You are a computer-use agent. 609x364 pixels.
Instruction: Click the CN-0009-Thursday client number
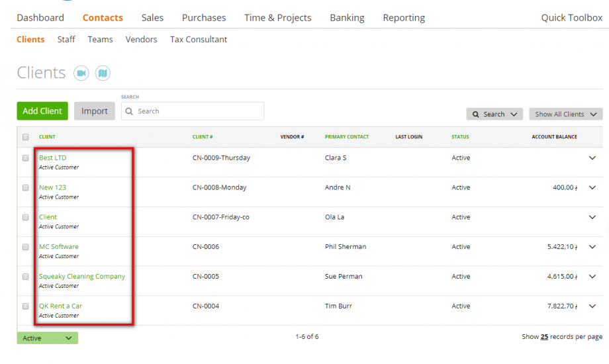(221, 158)
